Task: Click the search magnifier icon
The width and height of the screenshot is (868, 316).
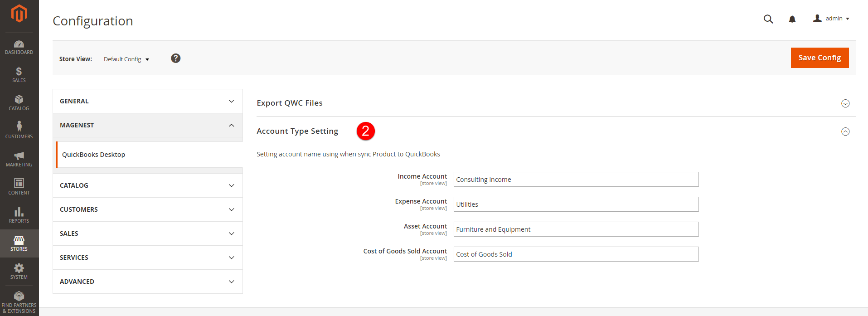Action: 768,19
